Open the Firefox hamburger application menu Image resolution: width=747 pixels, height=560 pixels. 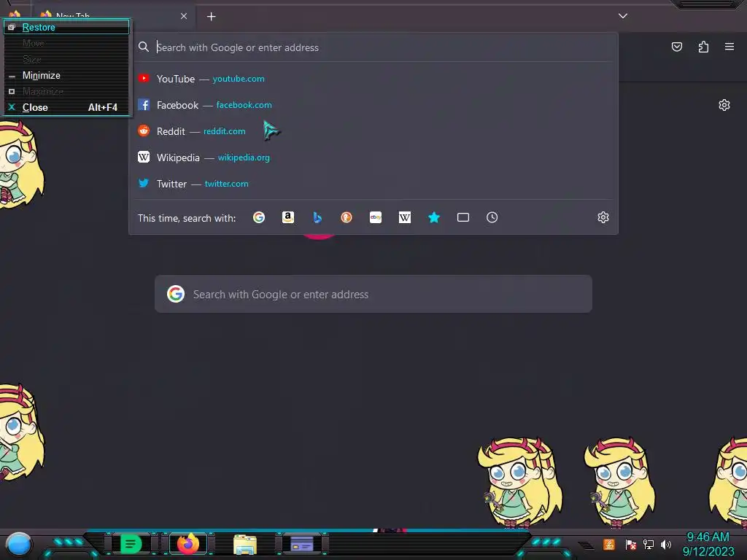tap(729, 47)
